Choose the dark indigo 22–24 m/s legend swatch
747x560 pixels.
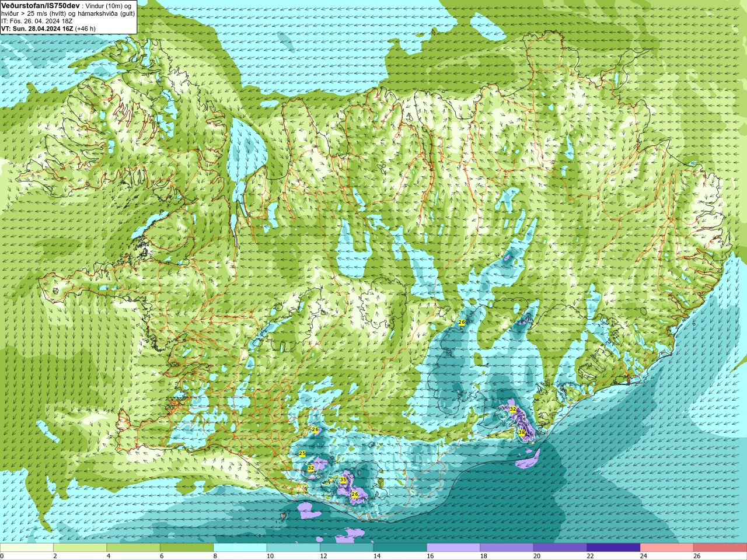click(x=614, y=548)
